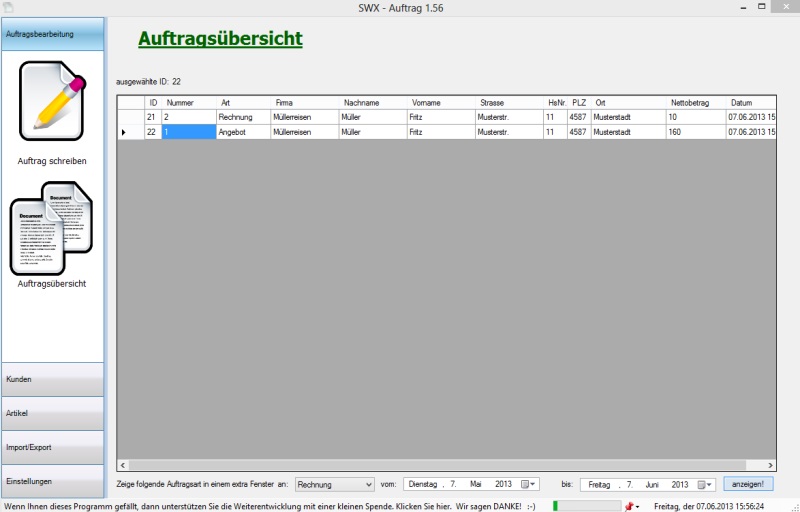Expand the Auftragsart dropdown showing Rechnung
Viewport: 800px width, 512px height.
[x=368, y=484]
